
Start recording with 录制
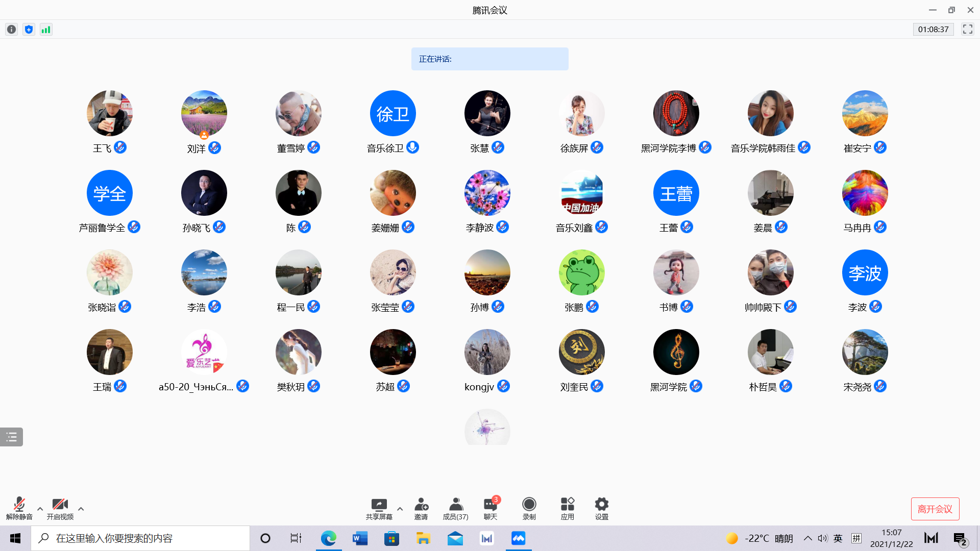(529, 509)
